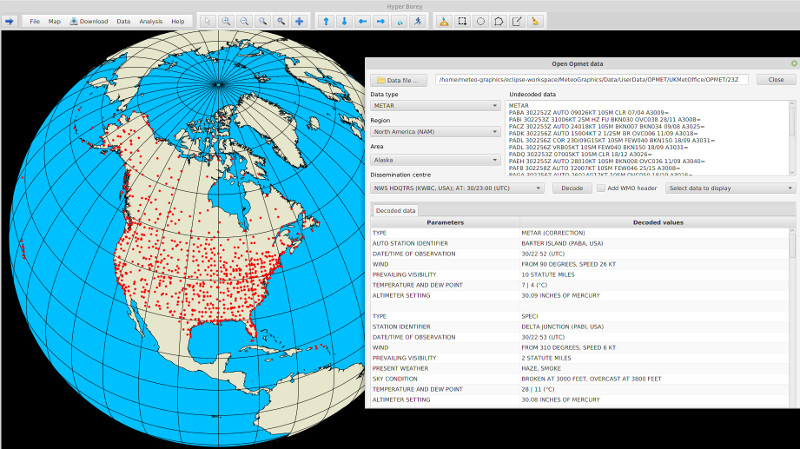Expand the Region North America dropdown
The height and width of the screenshot is (449, 800).
[x=435, y=132]
